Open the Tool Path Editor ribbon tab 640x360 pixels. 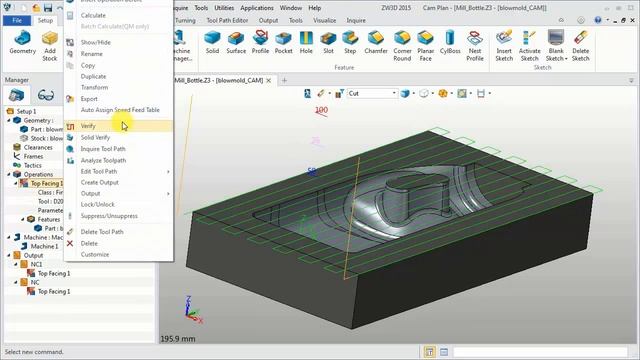coord(227,20)
